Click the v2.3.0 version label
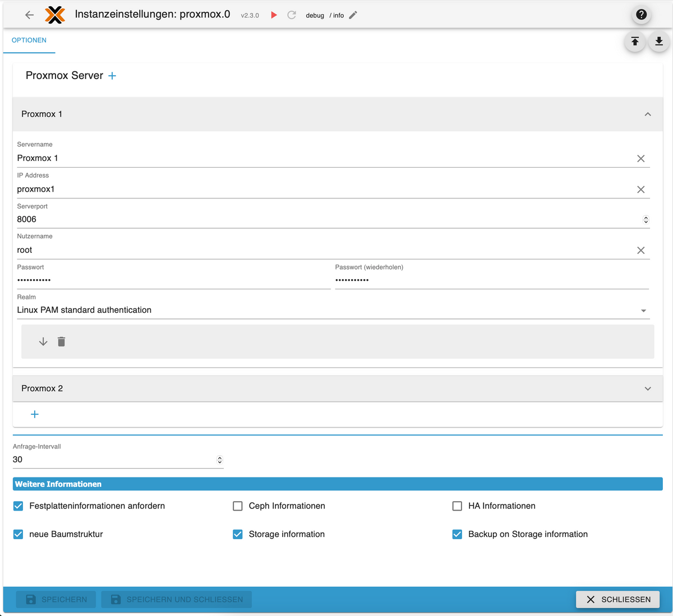 click(250, 16)
